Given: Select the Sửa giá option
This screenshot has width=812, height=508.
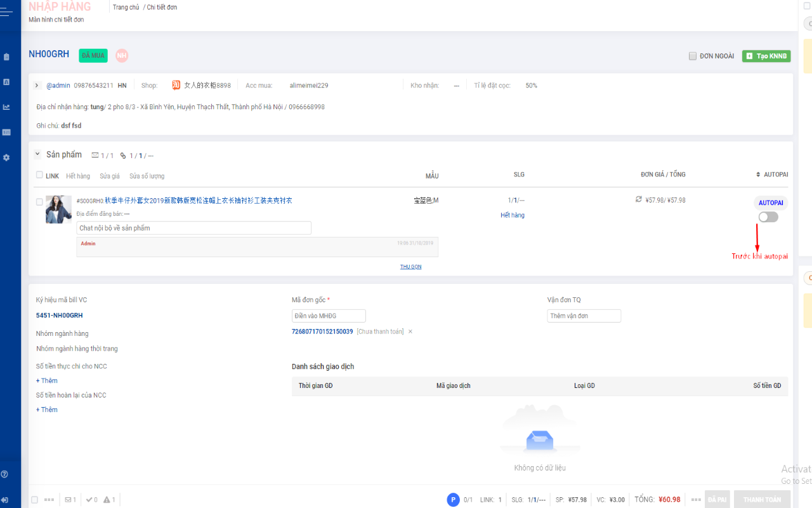Looking at the screenshot, I should coord(110,175).
